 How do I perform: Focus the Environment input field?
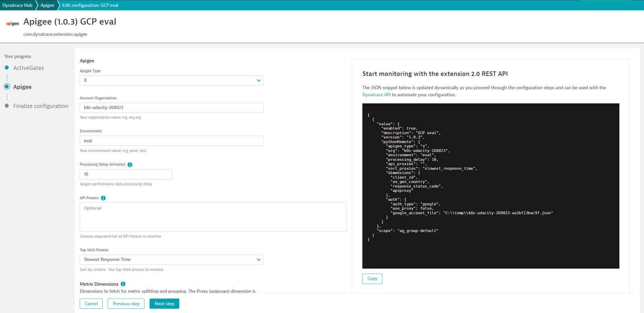[172, 141]
